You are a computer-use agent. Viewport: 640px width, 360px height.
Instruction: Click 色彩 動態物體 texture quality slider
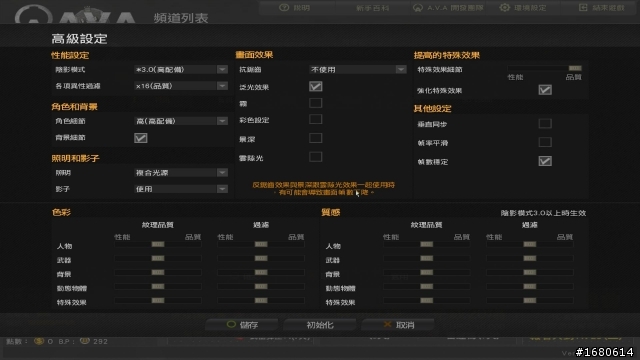[158, 287]
